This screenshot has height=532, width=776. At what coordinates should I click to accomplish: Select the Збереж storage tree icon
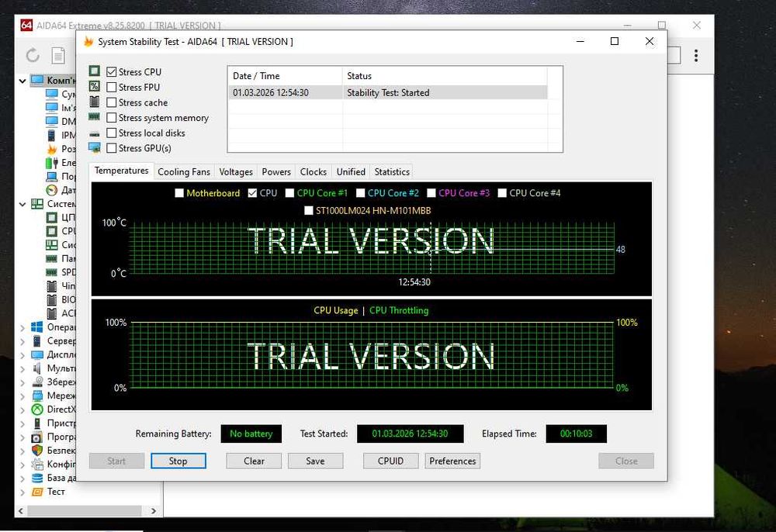[37, 382]
